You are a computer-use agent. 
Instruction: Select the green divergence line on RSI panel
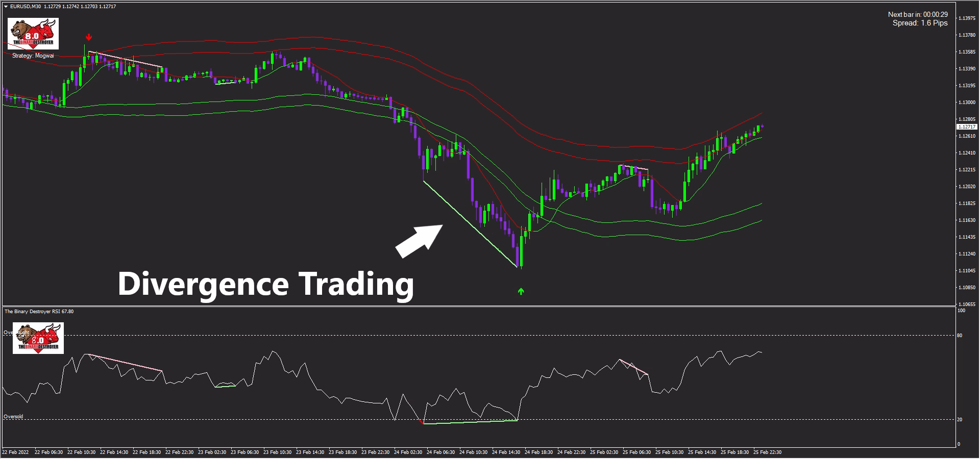click(470, 422)
